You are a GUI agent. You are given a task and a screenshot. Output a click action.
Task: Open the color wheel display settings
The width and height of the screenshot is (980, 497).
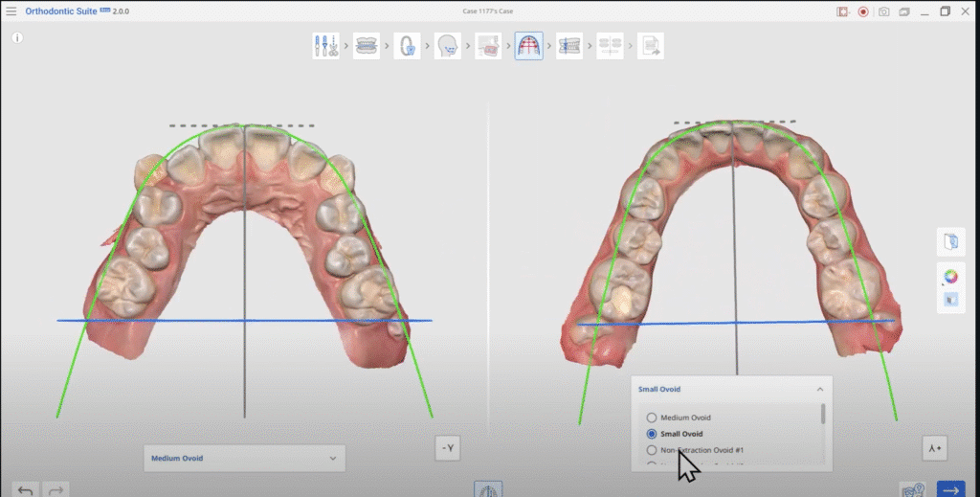pos(950,277)
